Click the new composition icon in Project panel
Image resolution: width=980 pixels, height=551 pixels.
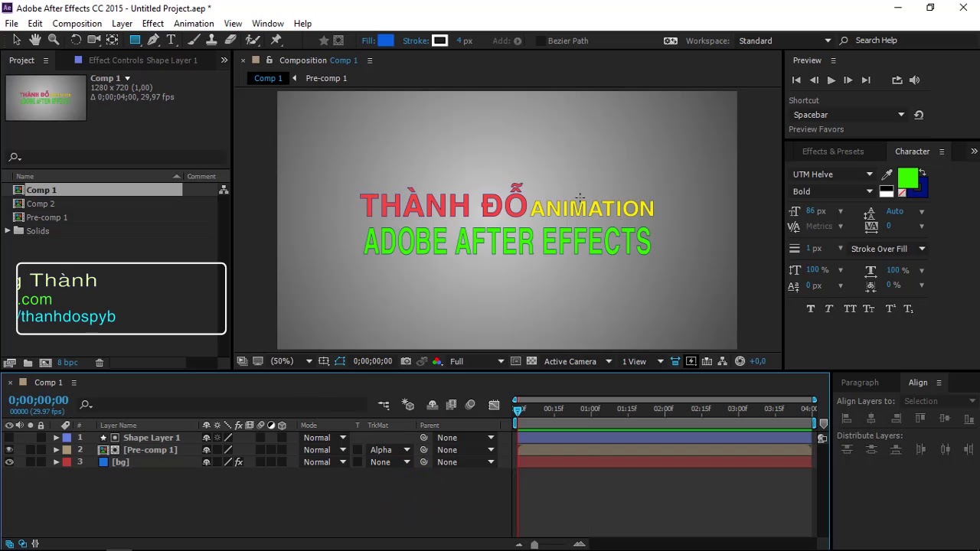point(45,363)
